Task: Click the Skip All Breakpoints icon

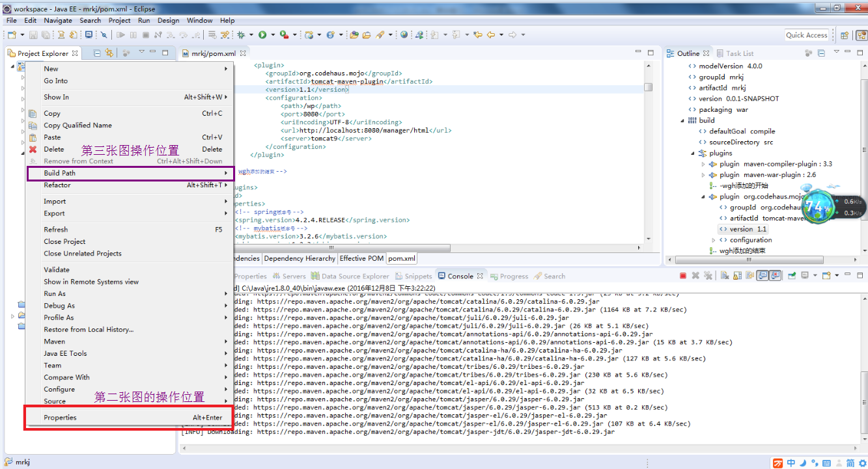Action: click(x=104, y=35)
